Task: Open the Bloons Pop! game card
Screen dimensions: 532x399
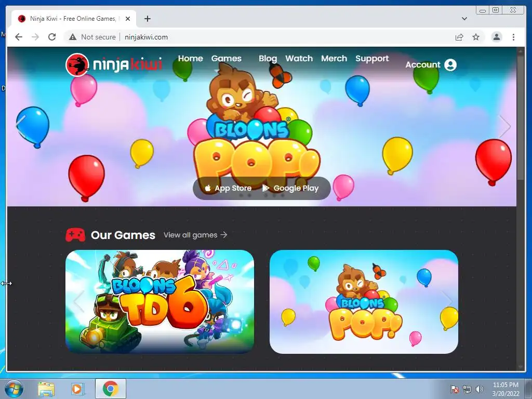Action: click(364, 302)
